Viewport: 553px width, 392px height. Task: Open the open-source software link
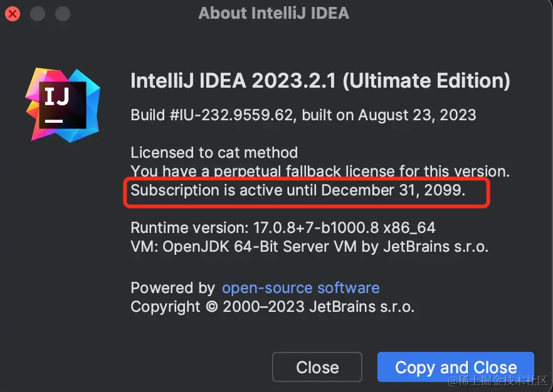click(x=300, y=287)
